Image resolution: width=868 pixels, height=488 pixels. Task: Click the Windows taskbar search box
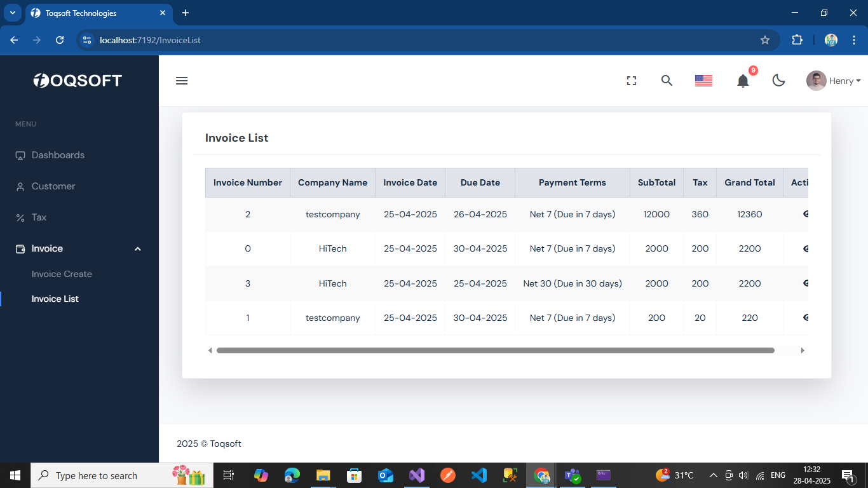[95, 475]
